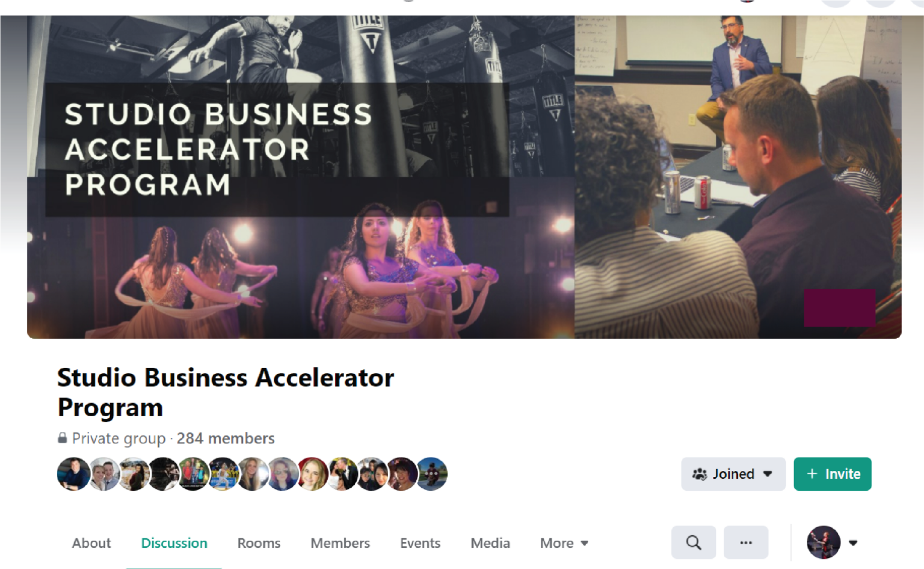This screenshot has height=569, width=924.
Task: Click the Invite button
Action: click(833, 474)
